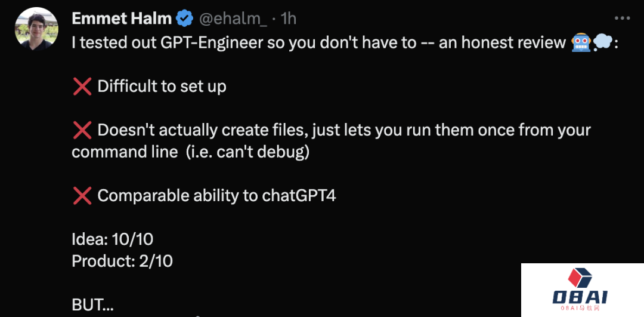Click the red X before 'Difficult to set up'
The height and width of the screenshot is (317, 644).
[x=82, y=87]
